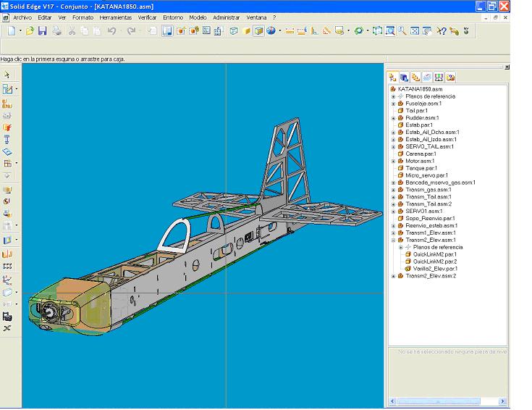Click the Open file folder icon
Screen dimensions: 532x410
30,31
